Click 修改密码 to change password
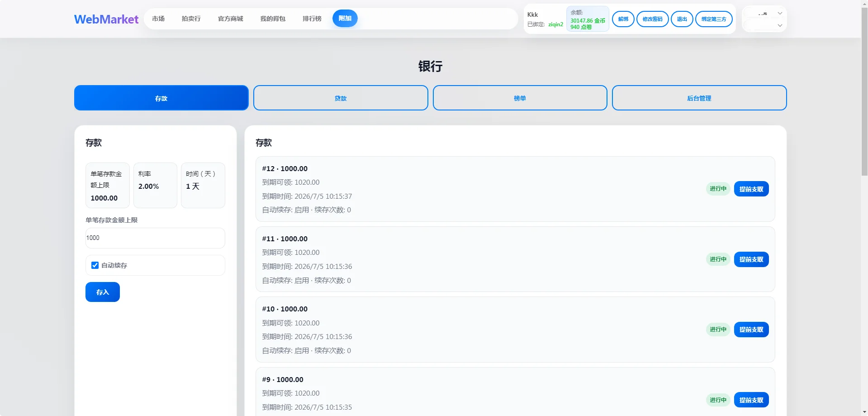Screen dimensions: 868x416 click(653, 19)
